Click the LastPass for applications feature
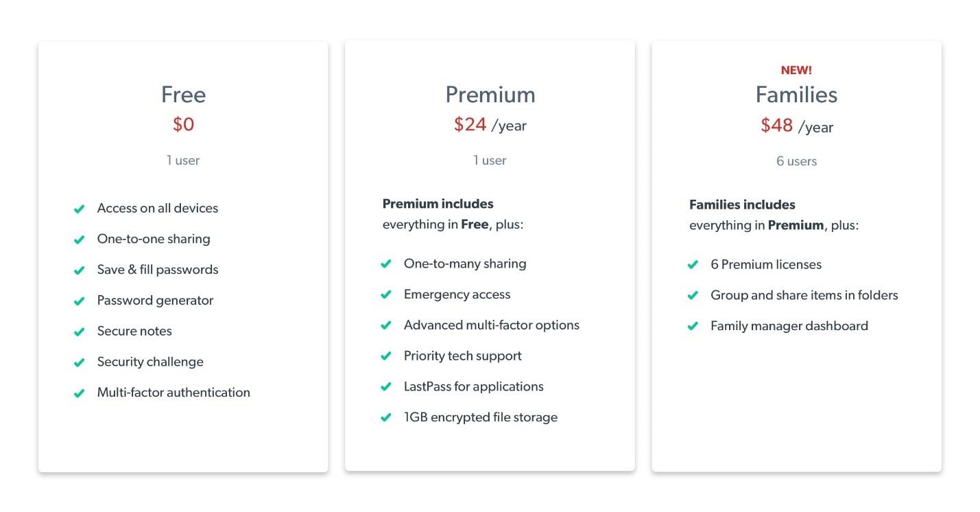980x512 pixels. (473, 386)
